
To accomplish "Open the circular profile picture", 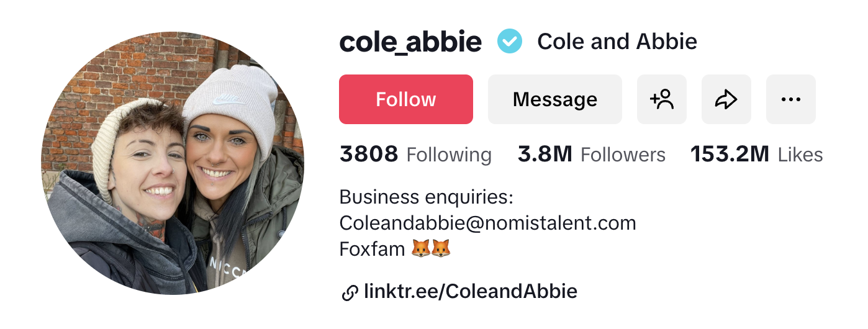I will (x=173, y=163).
